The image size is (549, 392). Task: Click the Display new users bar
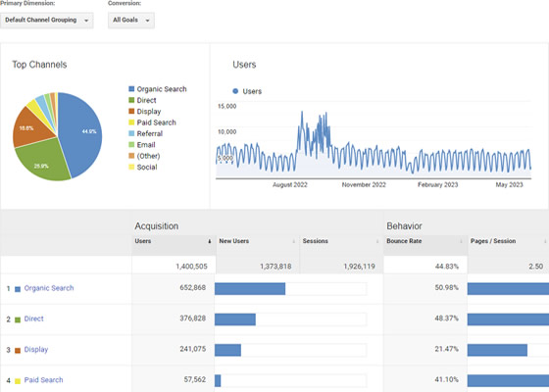click(227, 350)
